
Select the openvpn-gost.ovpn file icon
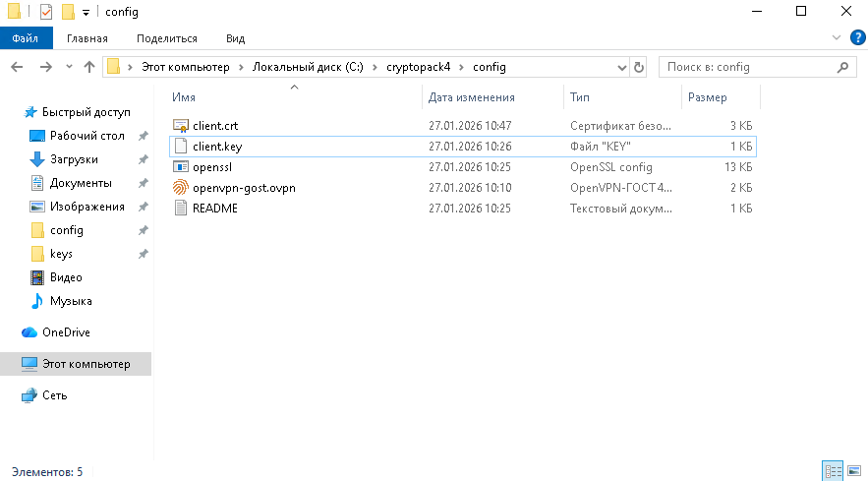[x=180, y=187]
